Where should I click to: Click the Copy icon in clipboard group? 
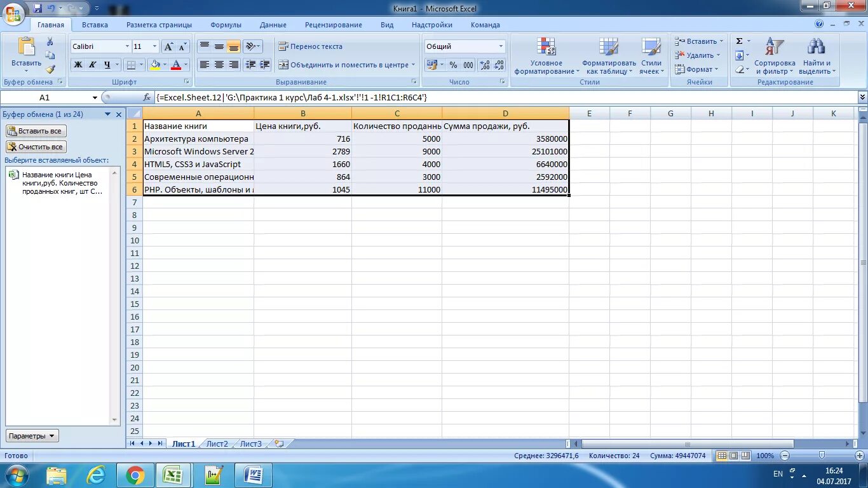[x=50, y=55]
